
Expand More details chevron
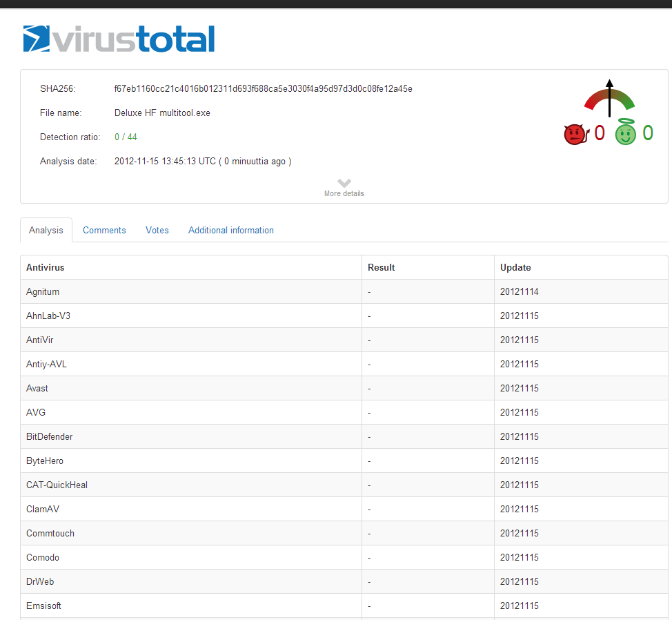coord(344,183)
